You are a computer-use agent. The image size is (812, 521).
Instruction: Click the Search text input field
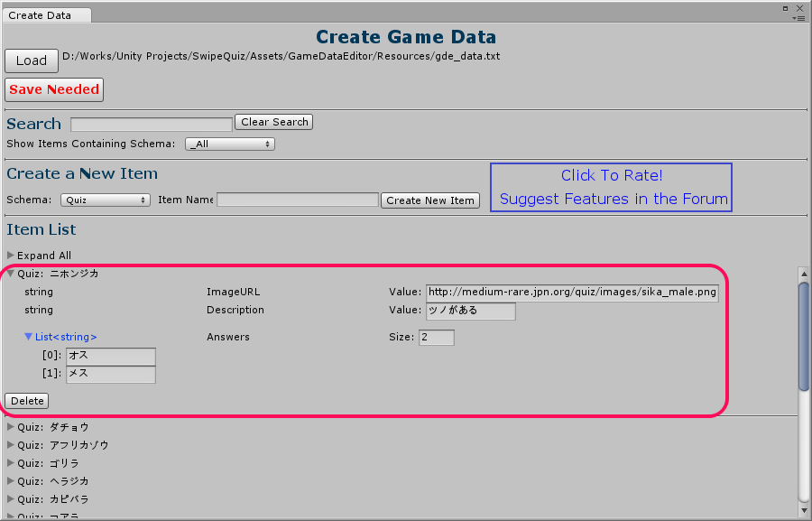[x=151, y=124]
